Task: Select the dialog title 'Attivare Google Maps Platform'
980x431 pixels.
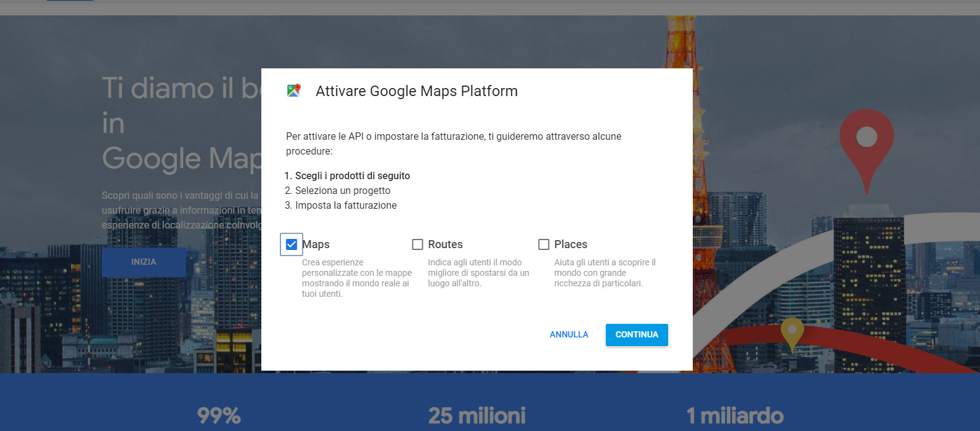Action: click(x=417, y=91)
